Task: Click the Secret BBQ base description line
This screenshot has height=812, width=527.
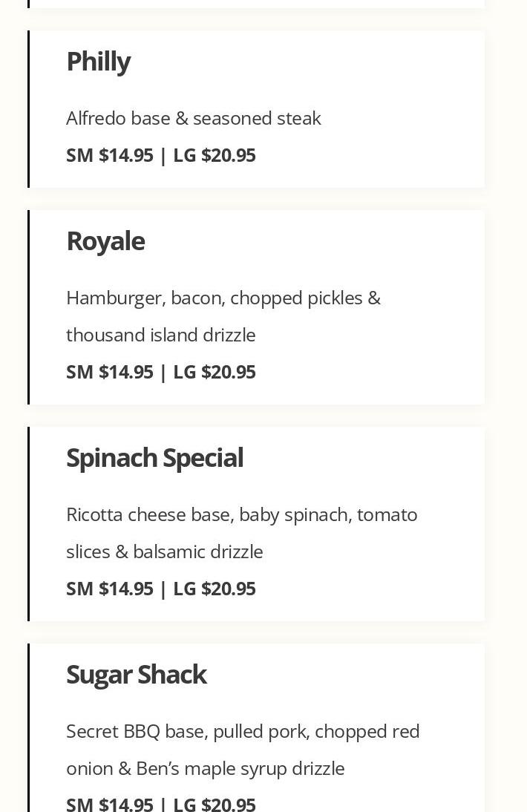Action: pos(243,731)
